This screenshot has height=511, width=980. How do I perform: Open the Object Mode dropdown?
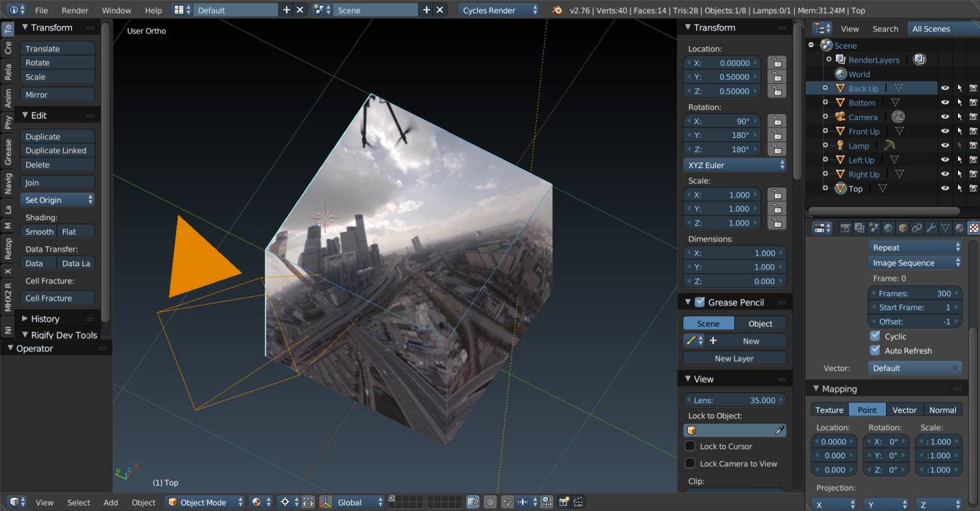(x=206, y=502)
